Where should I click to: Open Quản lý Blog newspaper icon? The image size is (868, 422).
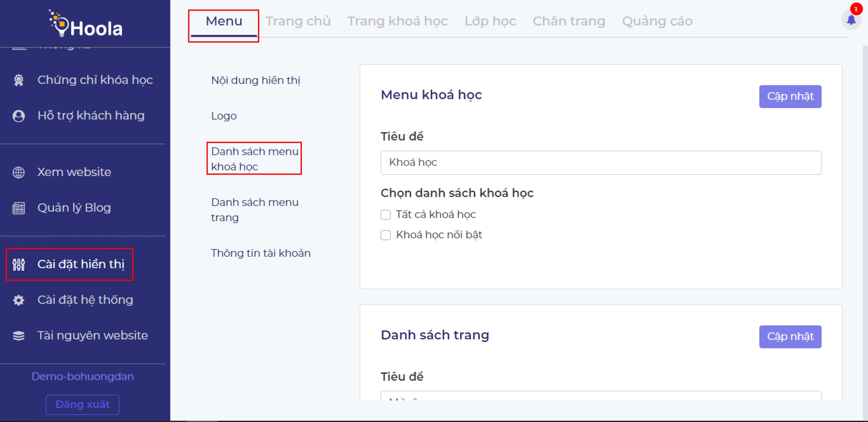(x=18, y=208)
